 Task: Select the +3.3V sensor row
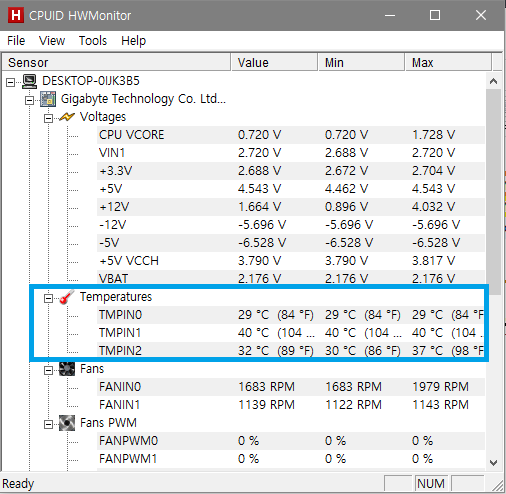tap(291, 171)
